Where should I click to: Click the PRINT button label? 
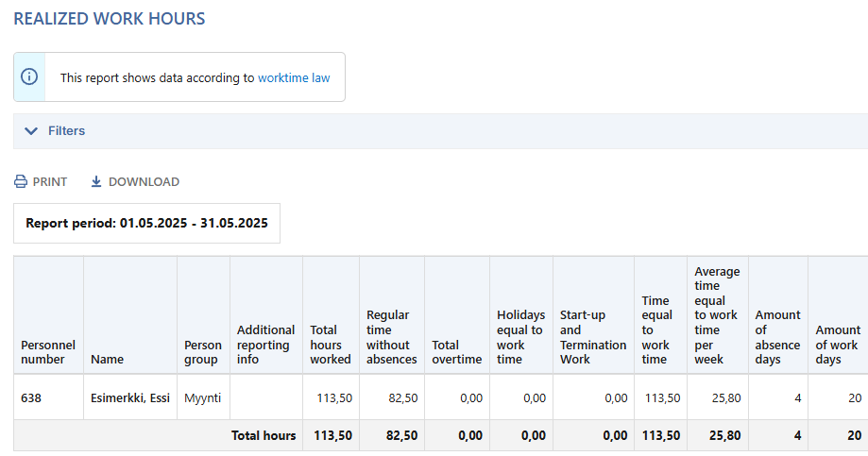[50, 181]
